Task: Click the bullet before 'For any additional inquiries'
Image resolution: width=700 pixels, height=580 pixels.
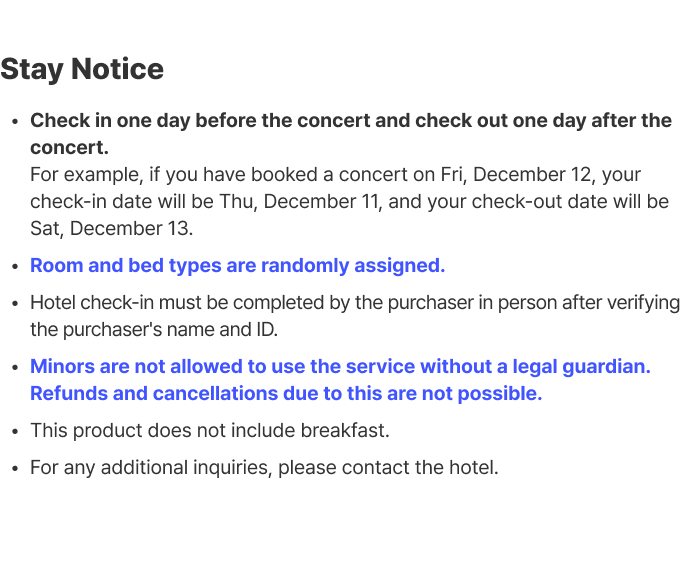Action: 15,468
